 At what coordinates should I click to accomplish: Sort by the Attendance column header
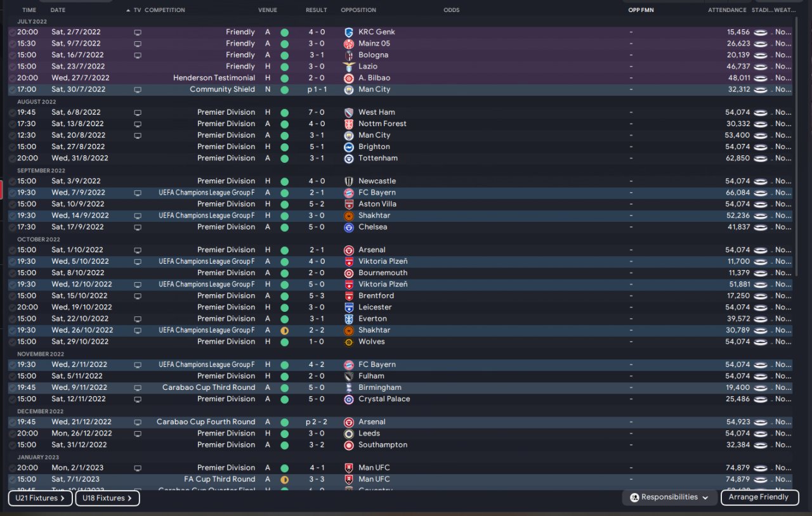click(727, 10)
